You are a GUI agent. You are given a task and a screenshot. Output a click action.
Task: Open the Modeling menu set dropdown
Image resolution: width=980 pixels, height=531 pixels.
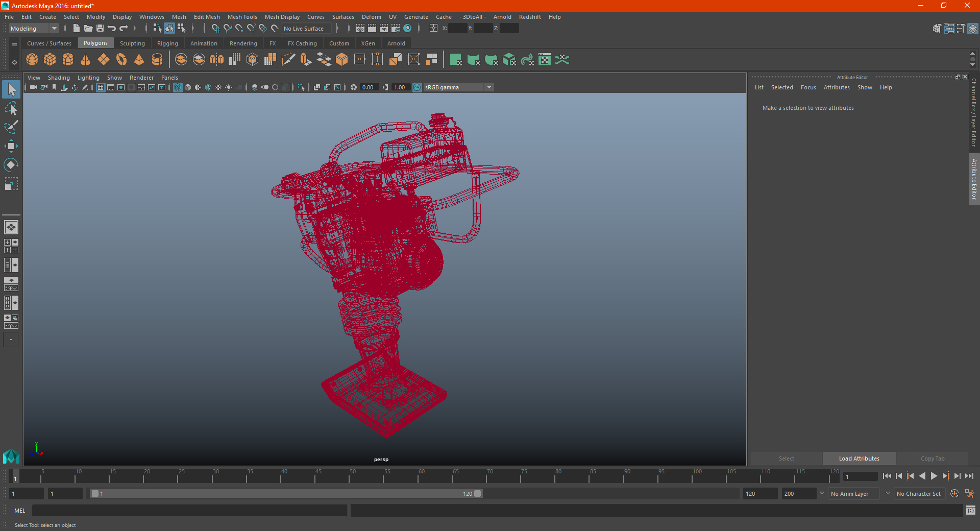(34, 29)
